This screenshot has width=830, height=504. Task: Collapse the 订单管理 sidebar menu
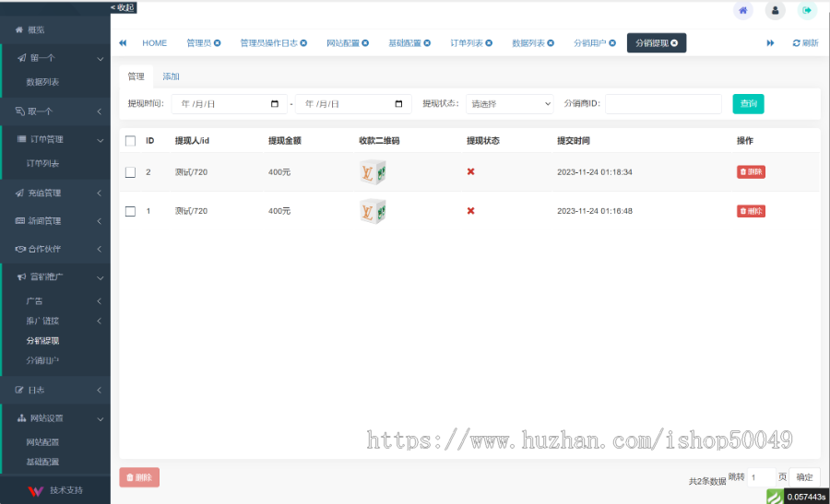click(55, 140)
